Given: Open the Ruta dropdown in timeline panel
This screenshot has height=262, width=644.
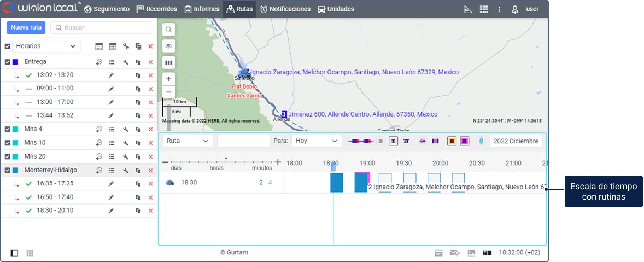Looking at the screenshot, I should (x=188, y=141).
